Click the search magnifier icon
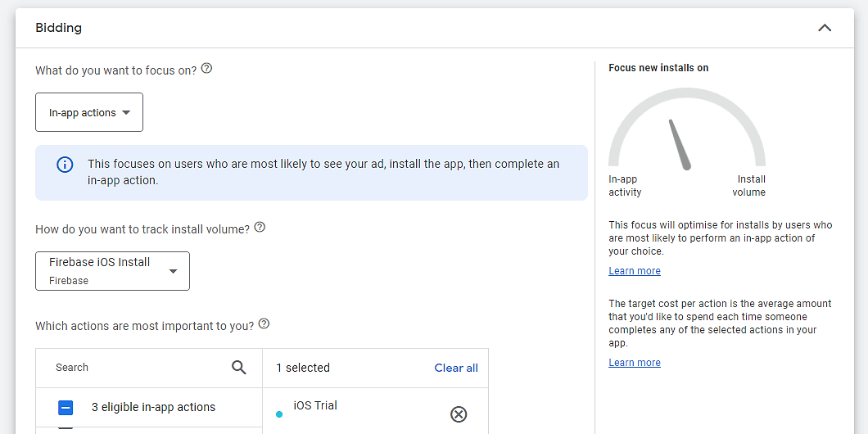The width and height of the screenshot is (868, 434). click(238, 368)
